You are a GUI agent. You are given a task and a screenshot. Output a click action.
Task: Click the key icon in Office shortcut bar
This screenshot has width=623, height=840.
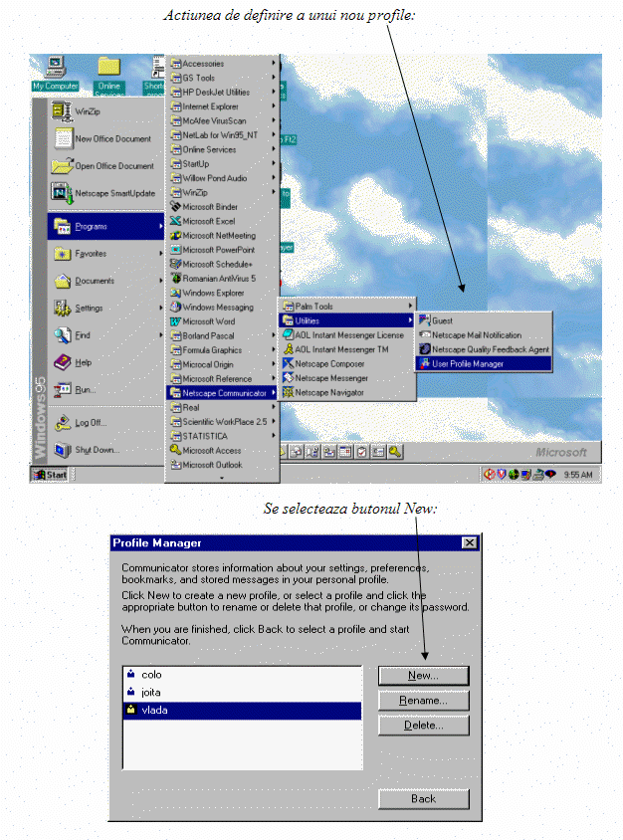coord(395,452)
